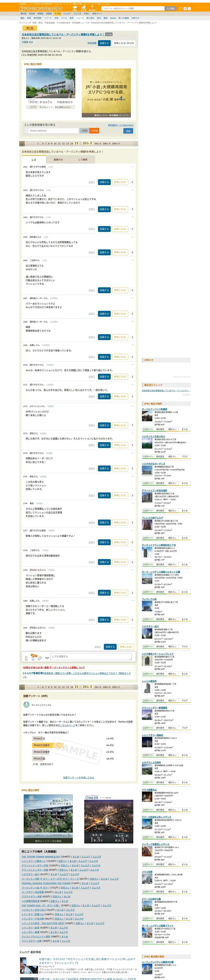210x980 pixels.
Task: Open the Q&A item in sub navigation
Action: (x=113, y=18)
